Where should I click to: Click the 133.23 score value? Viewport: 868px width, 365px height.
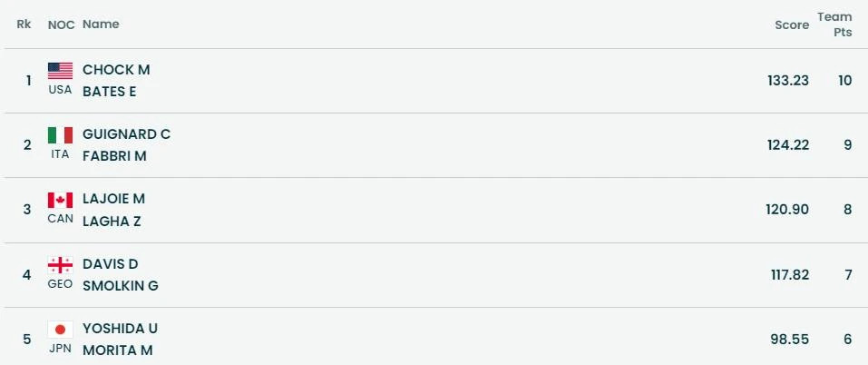787,81
